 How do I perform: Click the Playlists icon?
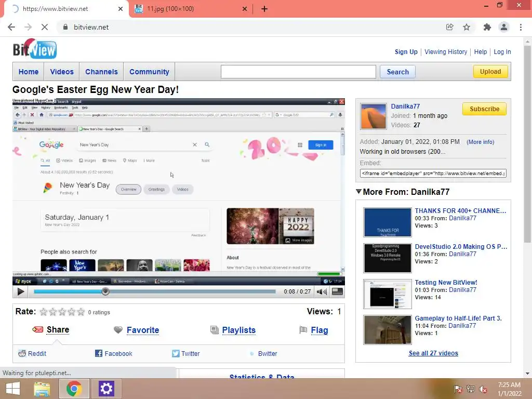click(215, 330)
